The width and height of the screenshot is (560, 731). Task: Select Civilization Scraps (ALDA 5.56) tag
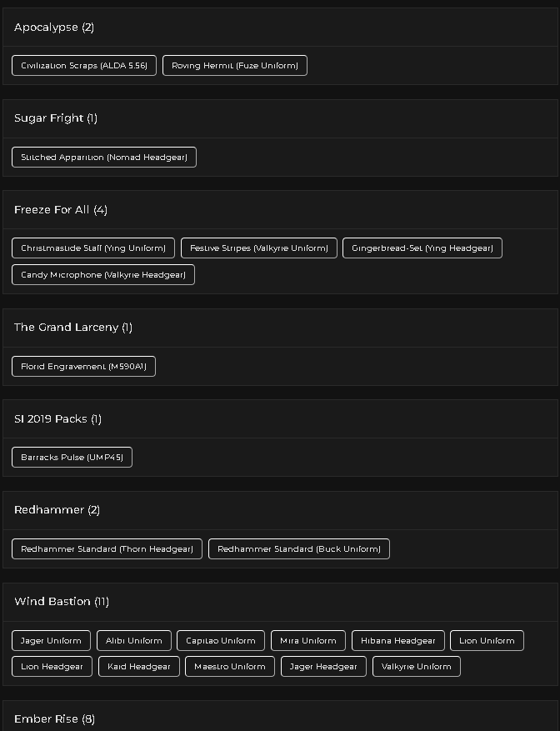(x=84, y=65)
